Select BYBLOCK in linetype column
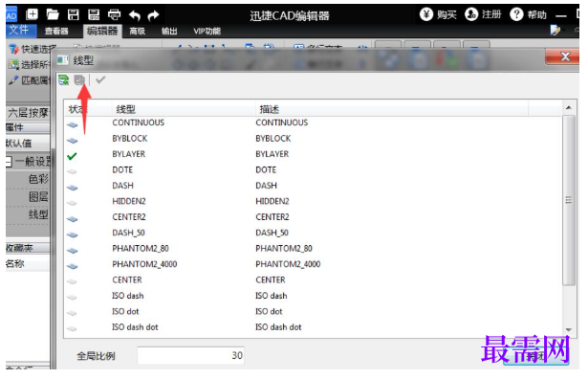The image size is (588, 379). coord(130,139)
